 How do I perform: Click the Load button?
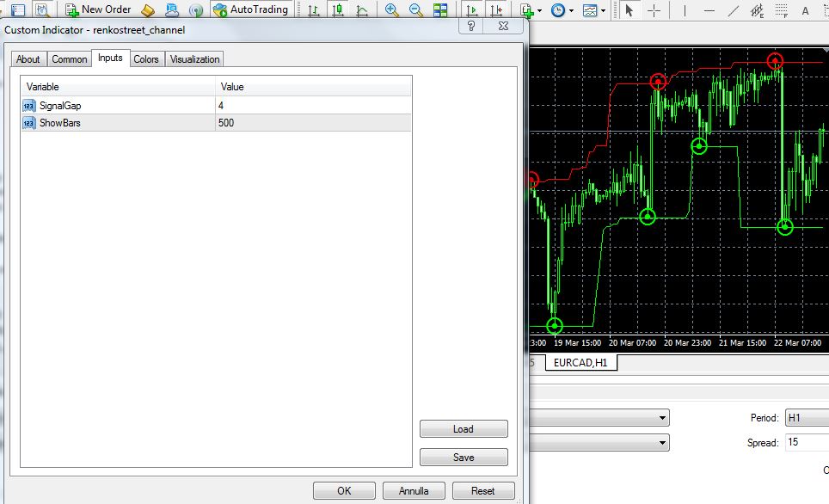pos(464,429)
